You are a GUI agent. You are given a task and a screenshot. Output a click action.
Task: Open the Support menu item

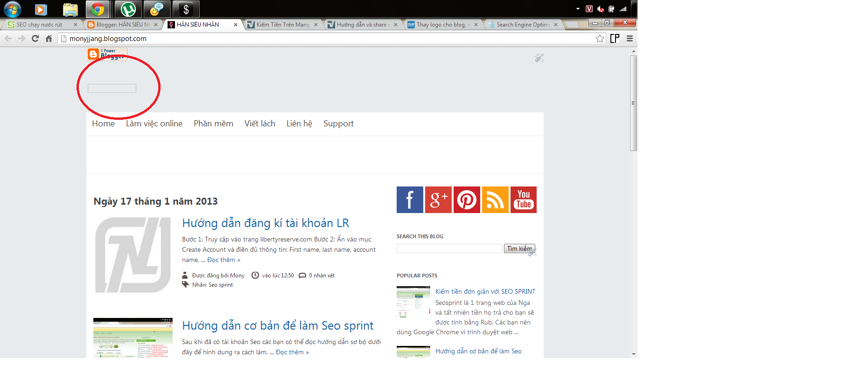[x=338, y=124]
